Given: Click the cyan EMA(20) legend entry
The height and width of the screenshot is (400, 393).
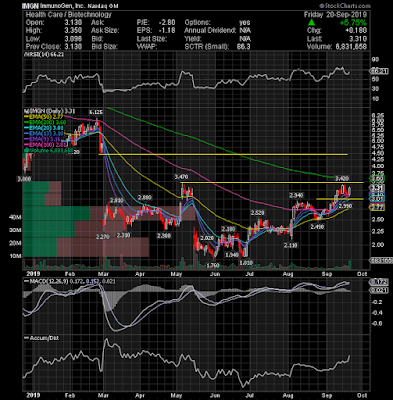Looking at the screenshot, I should pos(43,128).
